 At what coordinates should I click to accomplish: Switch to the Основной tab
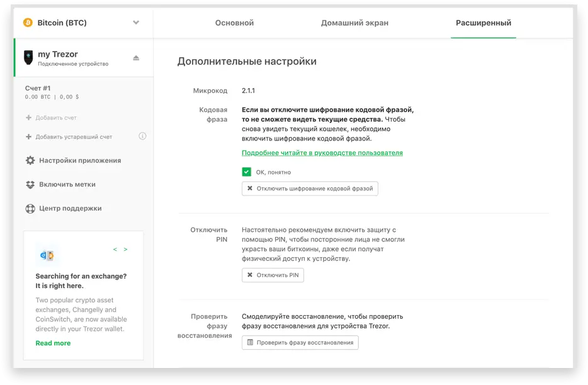pos(234,23)
